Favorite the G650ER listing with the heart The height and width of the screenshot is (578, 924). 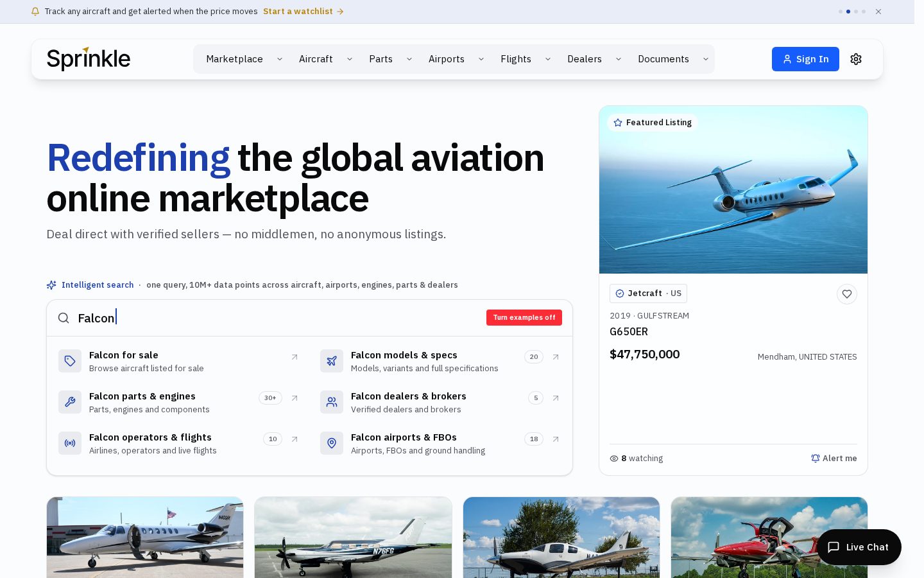tap(847, 294)
